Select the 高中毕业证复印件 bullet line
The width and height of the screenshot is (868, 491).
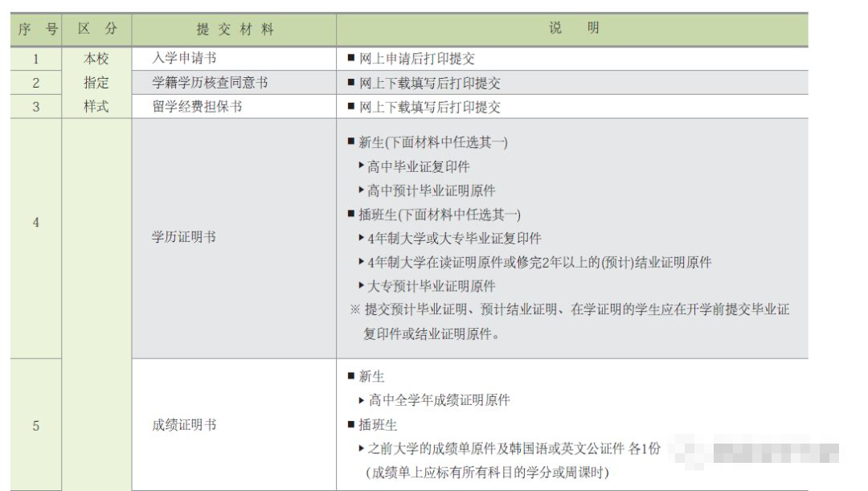click(418, 167)
